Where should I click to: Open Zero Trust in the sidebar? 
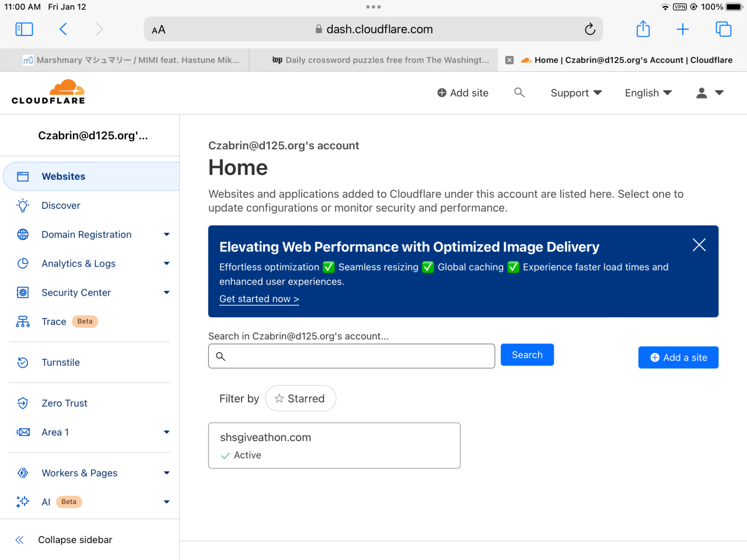click(x=64, y=403)
